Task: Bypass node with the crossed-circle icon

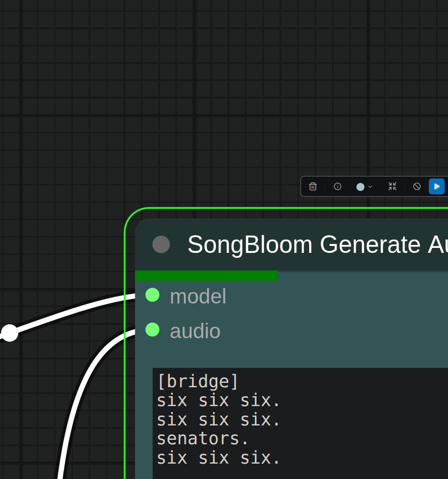Action: pos(417,186)
